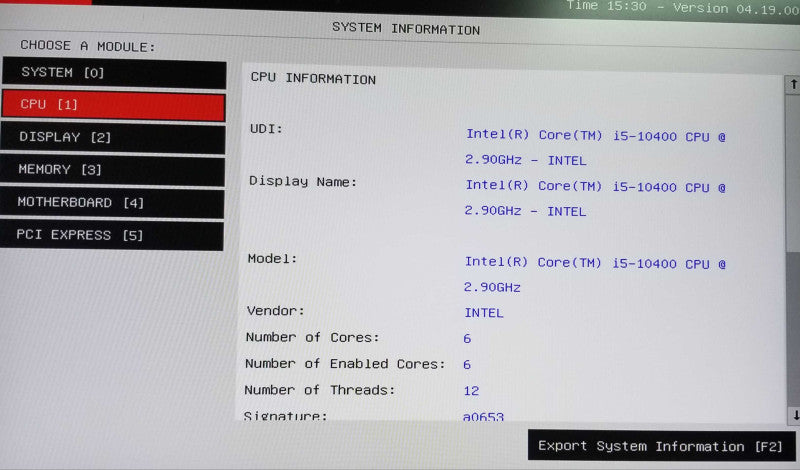This screenshot has height=470, width=800.
Task: Click the Display Name label
Action: pos(303,182)
